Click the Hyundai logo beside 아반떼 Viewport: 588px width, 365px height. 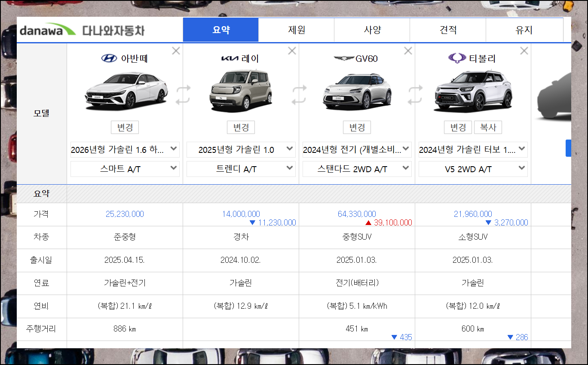pos(109,58)
